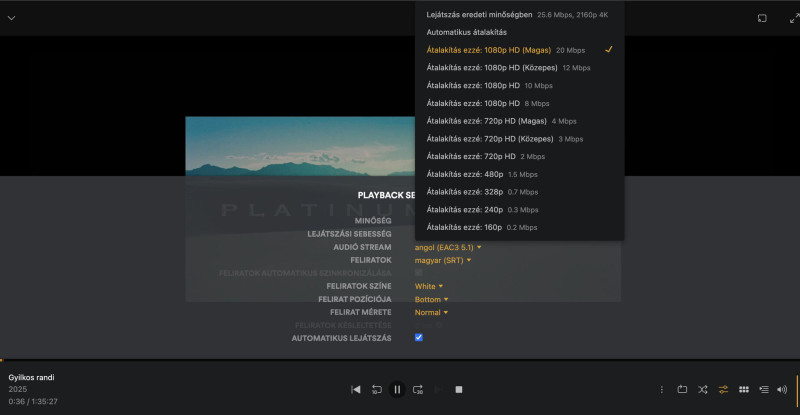Viewport: 800px width, 415px height.
Task: Select the checked 1080p HD (Magas) 20 Mbps option
Action: pyautogui.click(x=519, y=50)
